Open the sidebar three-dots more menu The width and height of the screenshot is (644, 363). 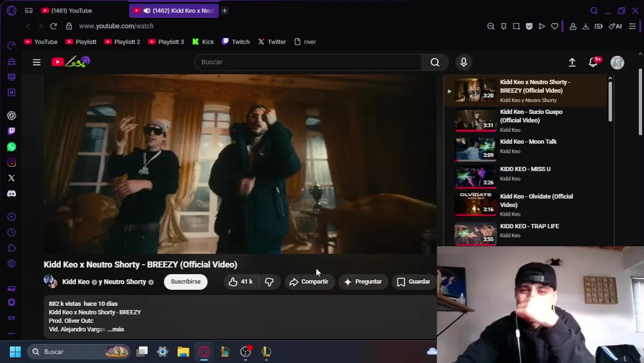[12, 333]
